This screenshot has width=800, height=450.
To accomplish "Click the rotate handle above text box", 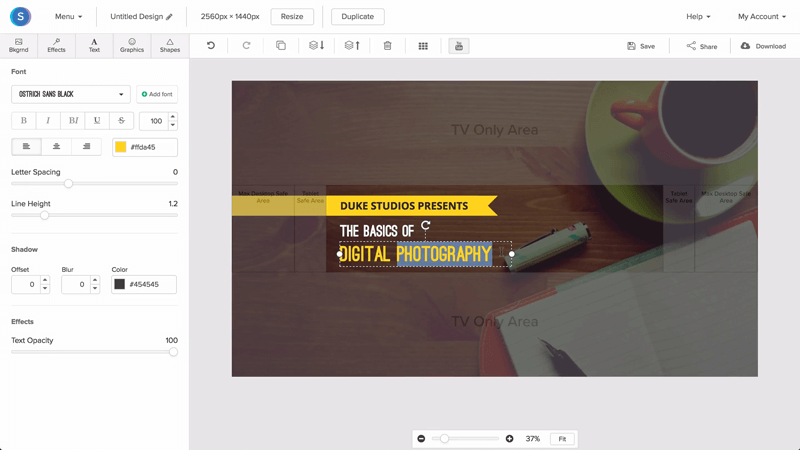I will click(426, 225).
